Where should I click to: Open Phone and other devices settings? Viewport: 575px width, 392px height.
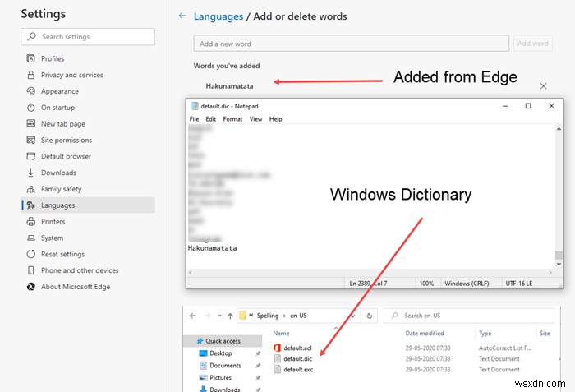[x=80, y=270]
